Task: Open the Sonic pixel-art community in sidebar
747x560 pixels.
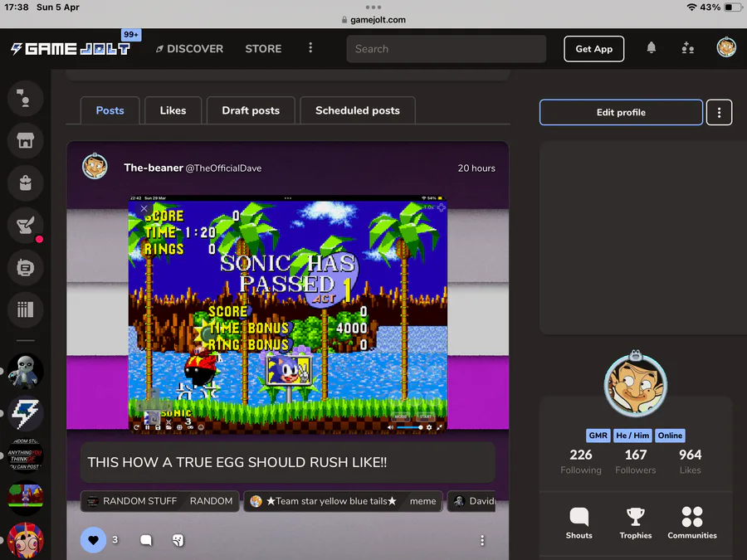Action: coord(25,498)
